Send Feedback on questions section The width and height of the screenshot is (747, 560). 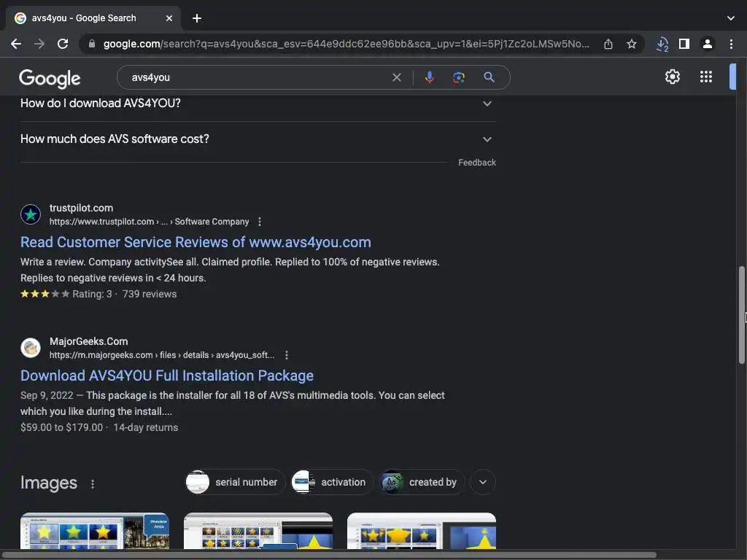(477, 163)
